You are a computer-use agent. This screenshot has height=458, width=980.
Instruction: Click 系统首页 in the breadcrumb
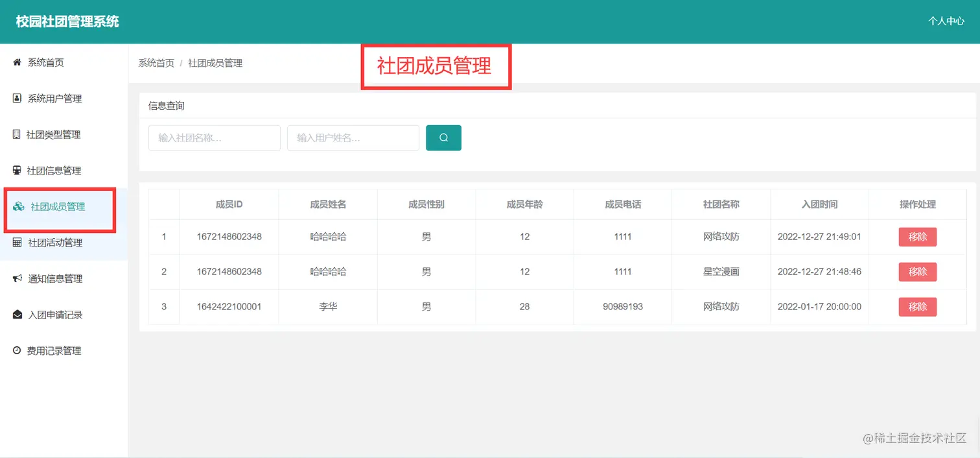pos(156,63)
